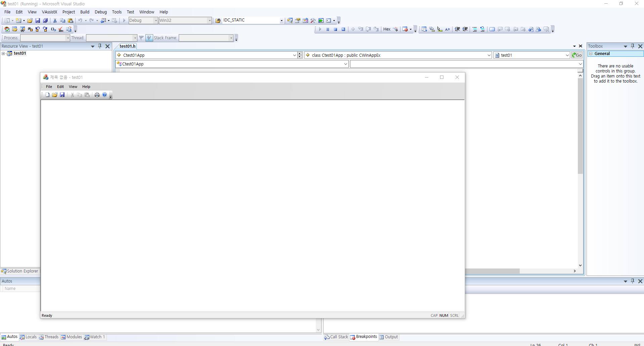Screen dimensions: 644x346
Task: Select the test01.h editor tab
Action: pos(127,46)
